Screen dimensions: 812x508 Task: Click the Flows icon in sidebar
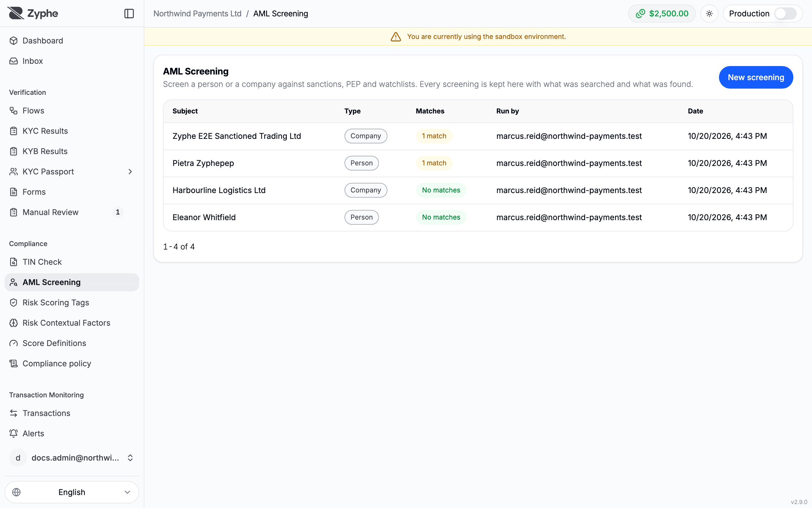(14, 111)
